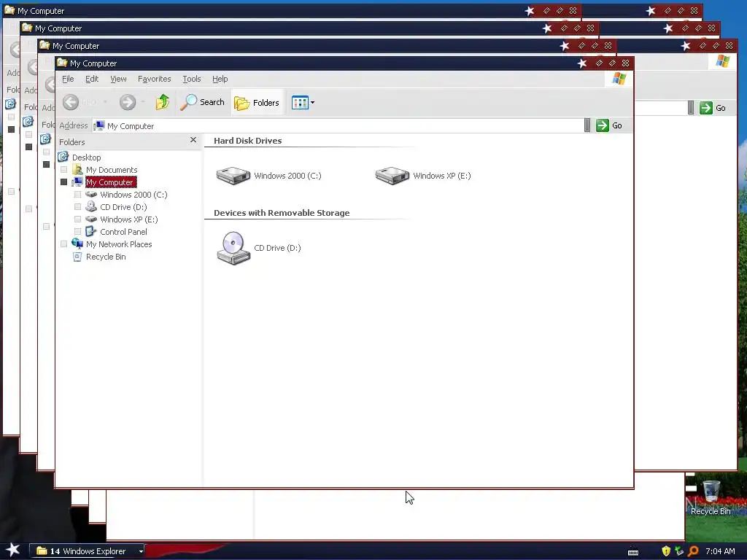Open the View menu
Screen dimensions: 747x560
point(118,79)
